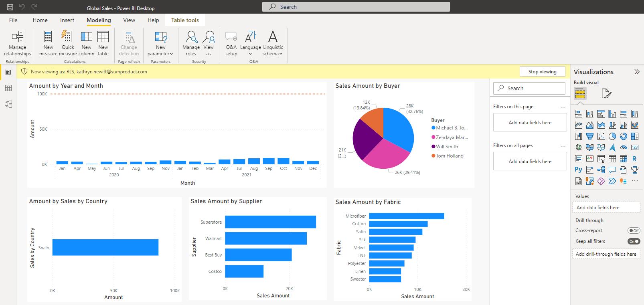The image size is (644, 305).
Task: Redo the last action
Action: click(x=34, y=7)
